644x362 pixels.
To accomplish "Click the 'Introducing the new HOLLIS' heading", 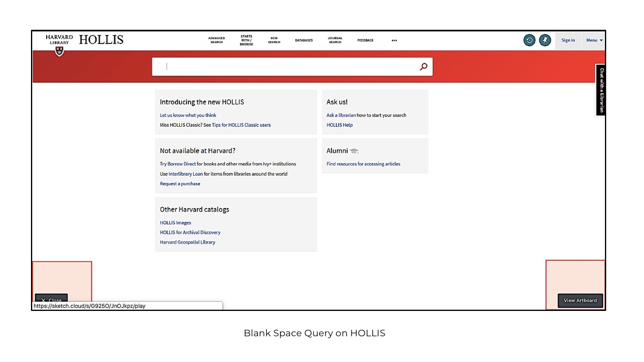I will pos(202,102).
